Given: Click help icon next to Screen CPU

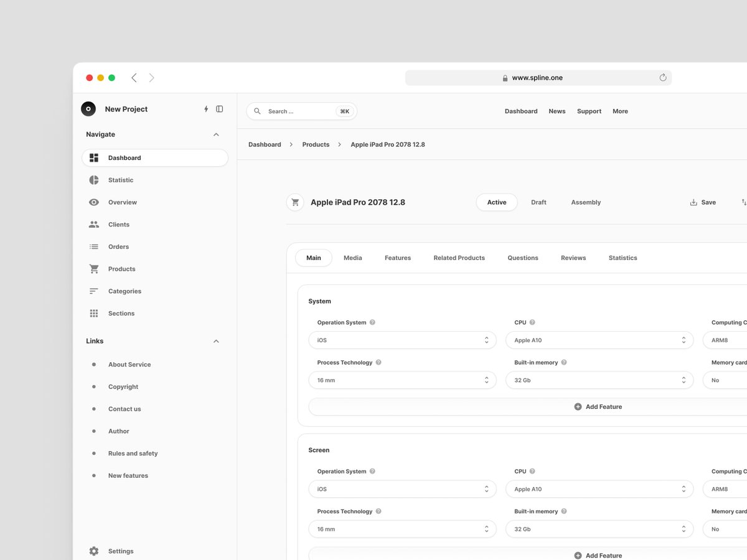Looking at the screenshot, I should tap(532, 471).
